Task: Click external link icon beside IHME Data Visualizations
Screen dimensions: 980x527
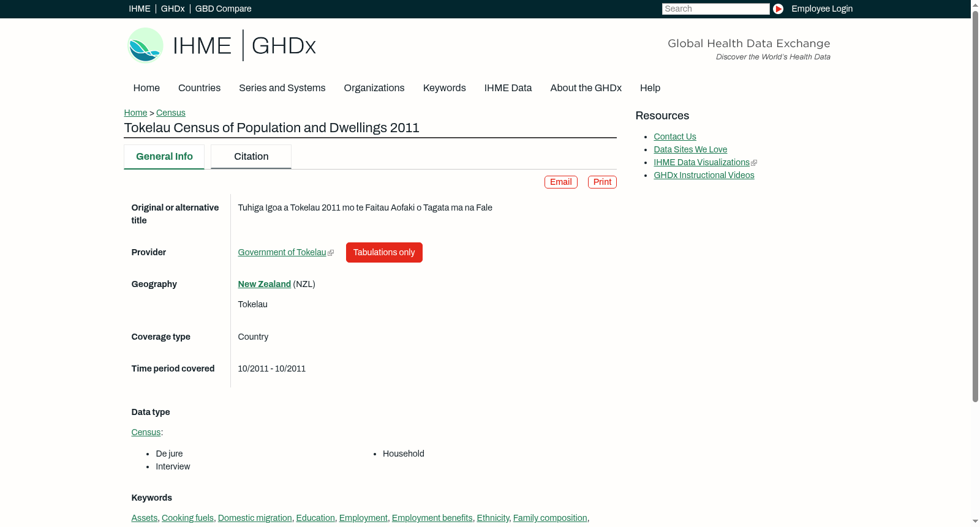Action: 754,163
